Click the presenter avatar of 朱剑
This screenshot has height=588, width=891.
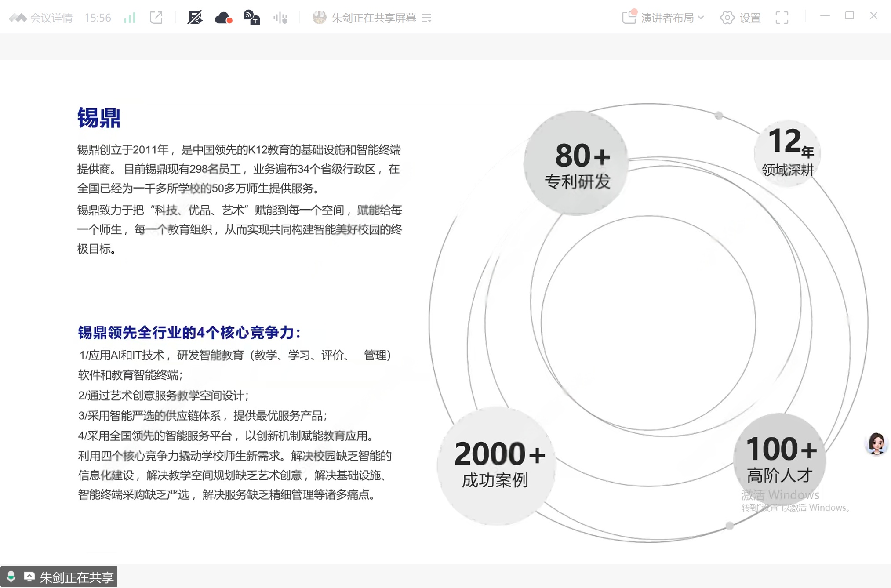point(319,18)
